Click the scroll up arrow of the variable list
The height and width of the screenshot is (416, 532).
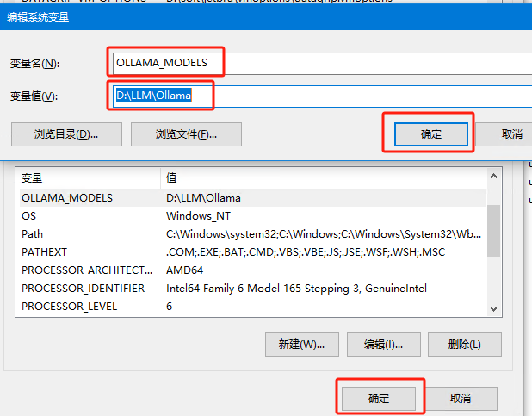click(493, 176)
